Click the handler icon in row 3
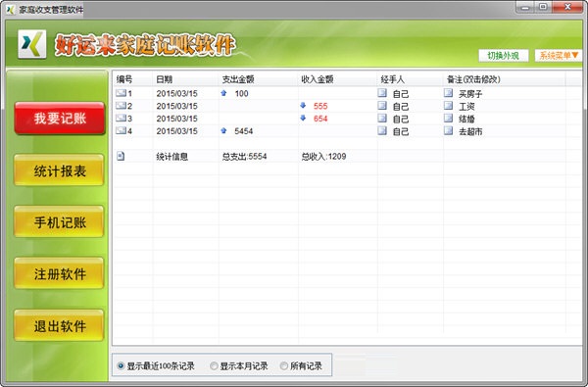Screen dimensions: 588x387 (x=382, y=119)
